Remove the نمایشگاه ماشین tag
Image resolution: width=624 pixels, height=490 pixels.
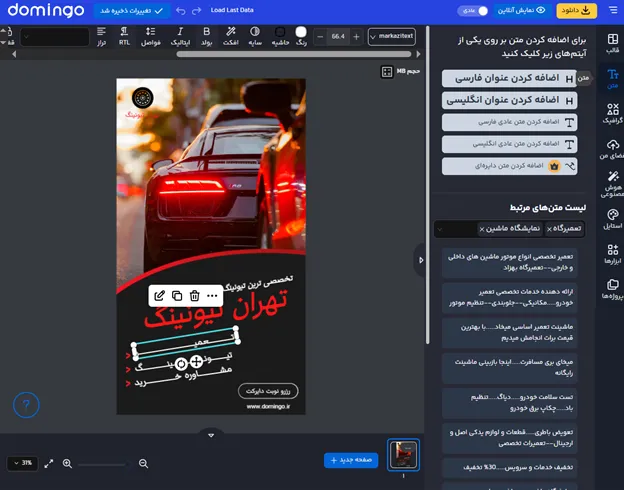(482, 229)
